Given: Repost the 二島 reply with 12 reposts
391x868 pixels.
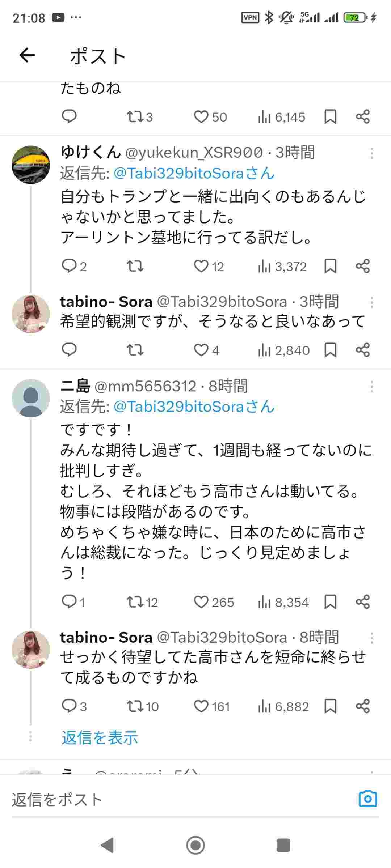Looking at the screenshot, I should pos(135,602).
